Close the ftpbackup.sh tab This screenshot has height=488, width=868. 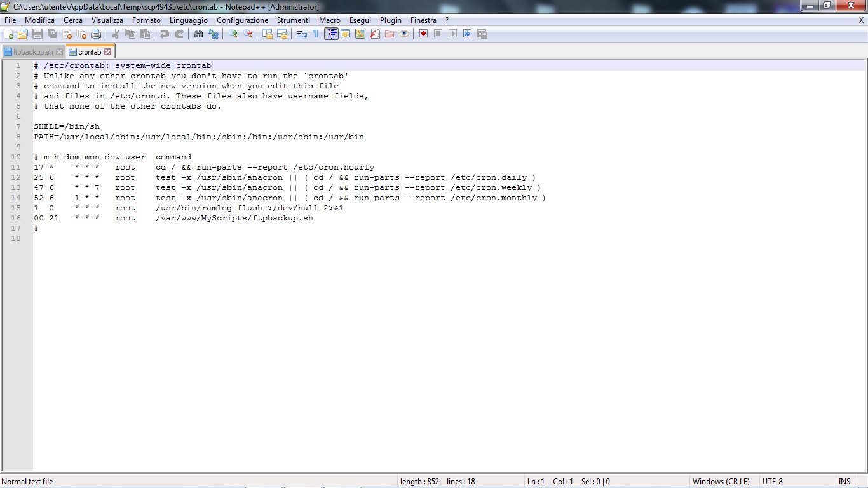(59, 52)
